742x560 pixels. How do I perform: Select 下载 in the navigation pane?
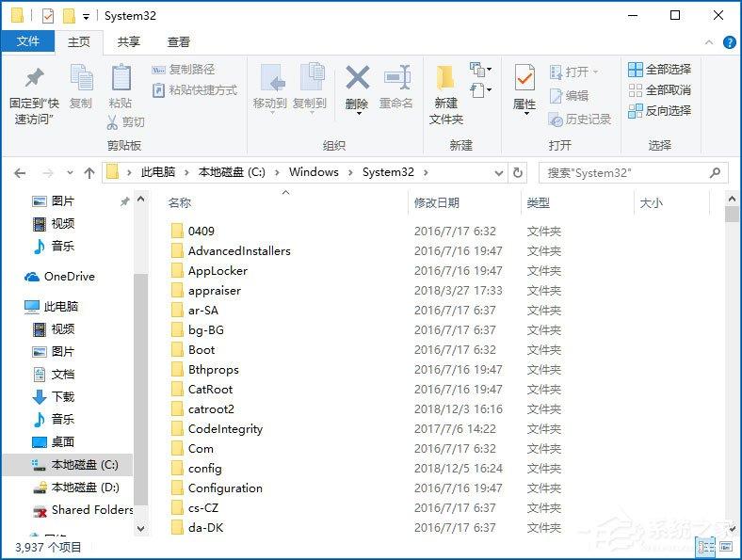tap(53, 396)
